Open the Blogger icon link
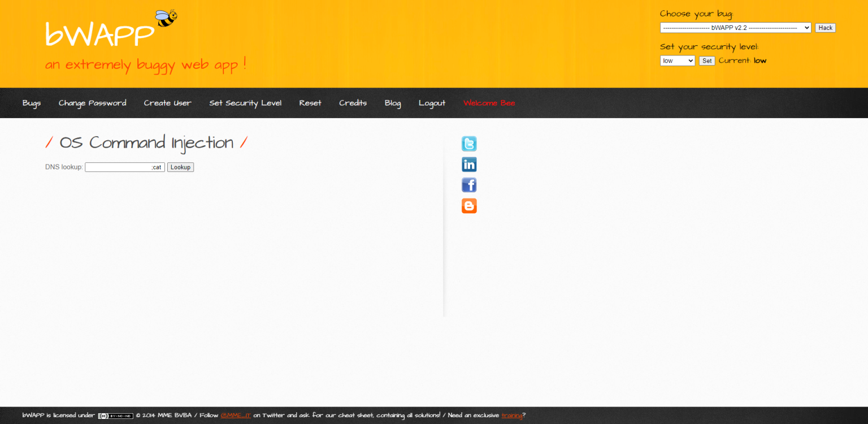Image resolution: width=868 pixels, height=424 pixels. click(x=469, y=206)
